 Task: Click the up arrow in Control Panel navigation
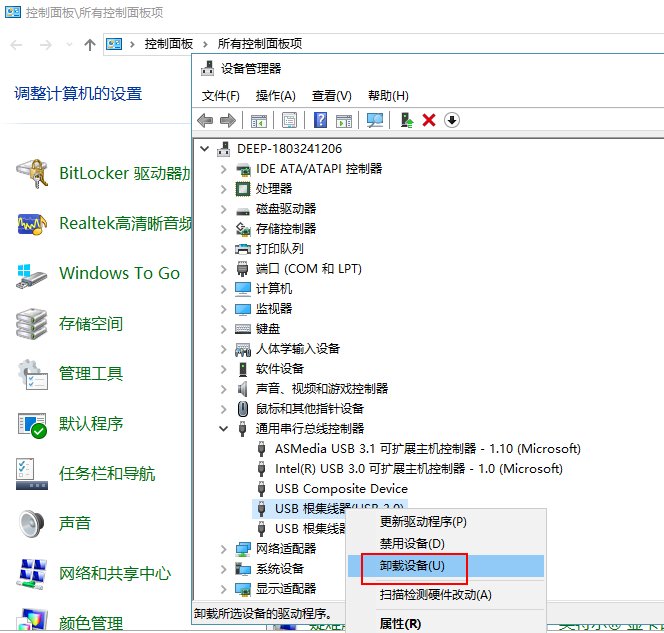pyautogui.click(x=90, y=44)
